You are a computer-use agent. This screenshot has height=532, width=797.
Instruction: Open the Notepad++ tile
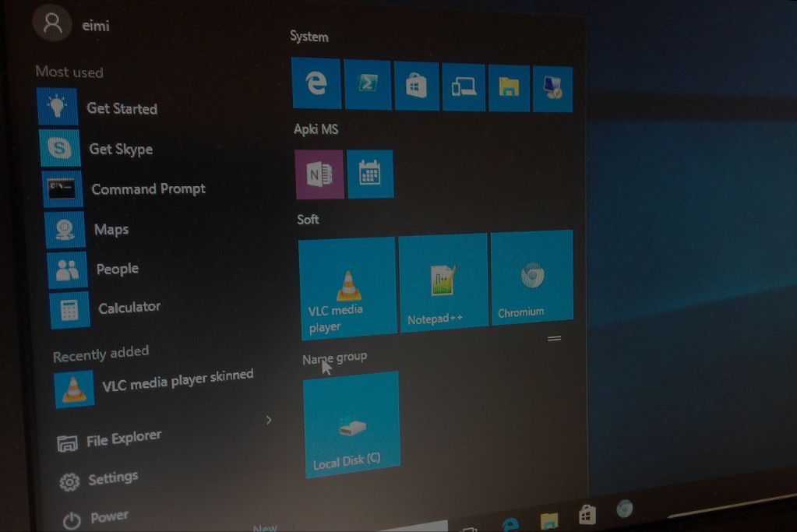coord(444,283)
